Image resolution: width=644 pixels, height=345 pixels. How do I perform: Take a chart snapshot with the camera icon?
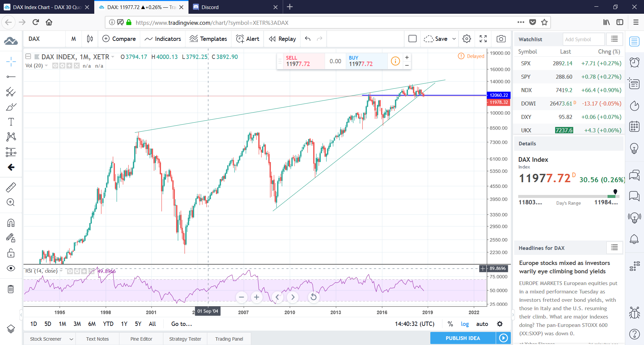[501, 39]
